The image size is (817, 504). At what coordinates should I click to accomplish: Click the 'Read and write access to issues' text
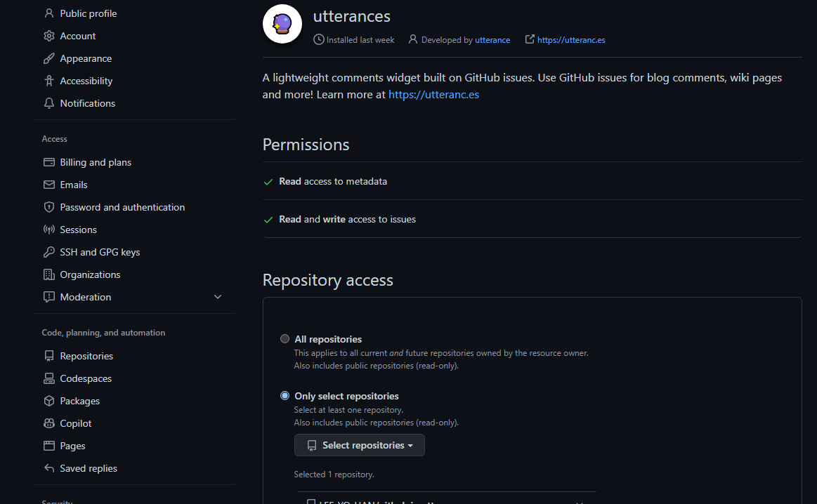pyautogui.click(x=348, y=219)
